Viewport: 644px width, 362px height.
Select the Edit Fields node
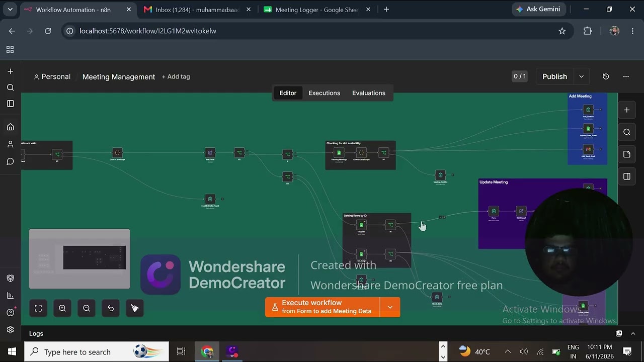(210, 152)
